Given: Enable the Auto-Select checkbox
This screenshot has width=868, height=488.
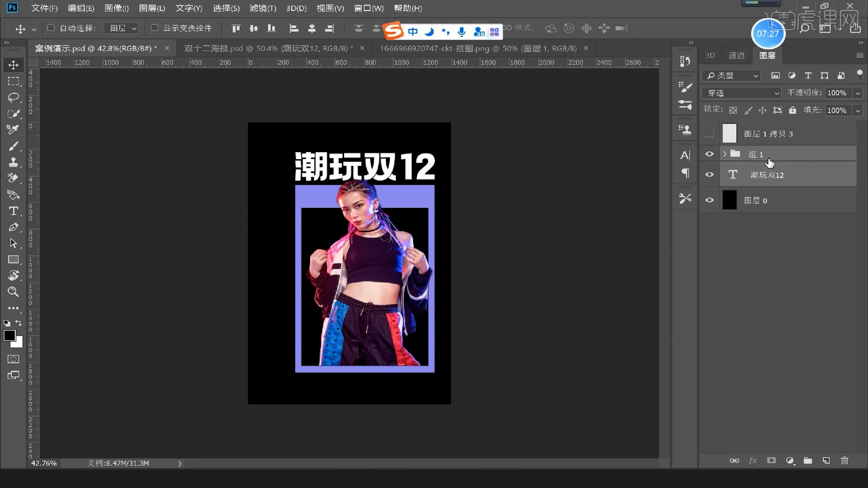Looking at the screenshot, I should [x=51, y=28].
